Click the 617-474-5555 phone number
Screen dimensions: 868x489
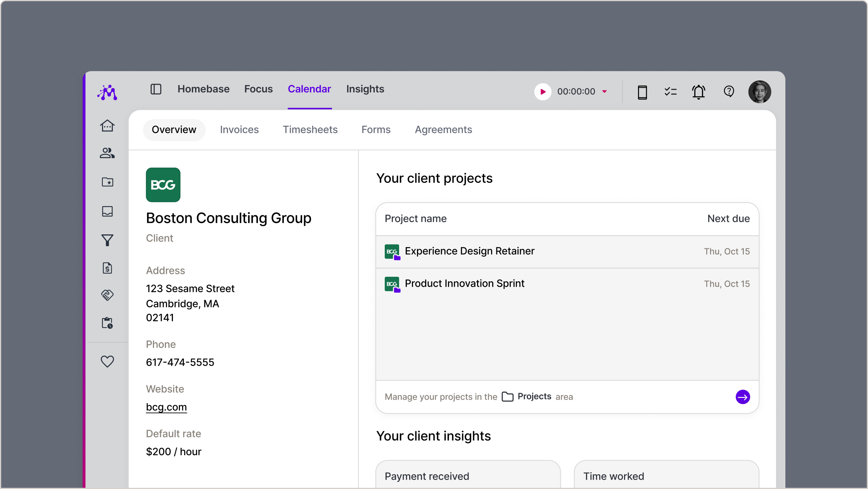(x=180, y=362)
